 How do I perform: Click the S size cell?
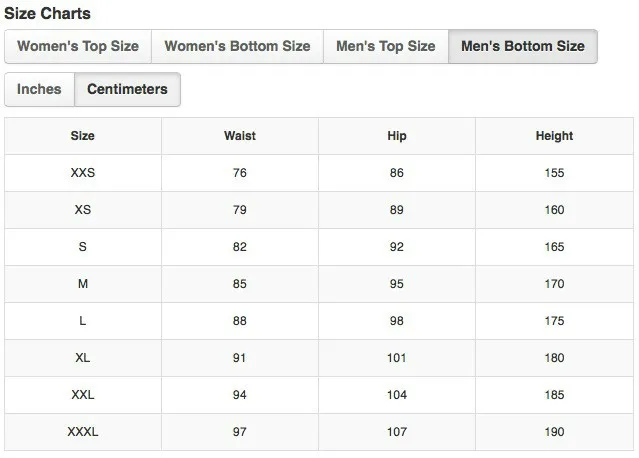[x=83, y=247]
